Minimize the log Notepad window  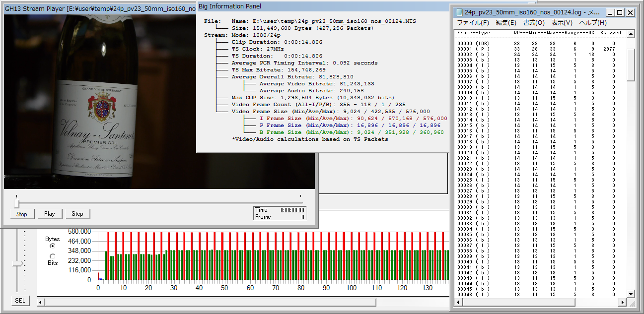(x=610, y=12)
